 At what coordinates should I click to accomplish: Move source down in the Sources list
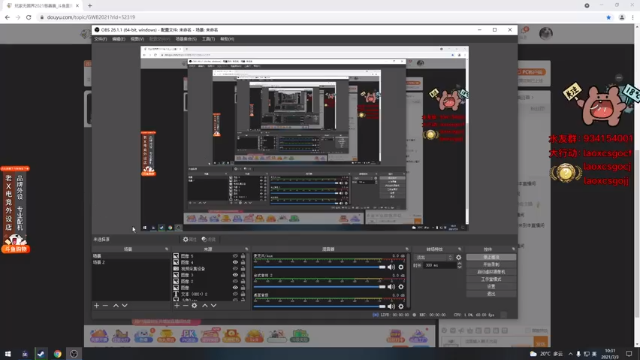[x=213, y=306]
